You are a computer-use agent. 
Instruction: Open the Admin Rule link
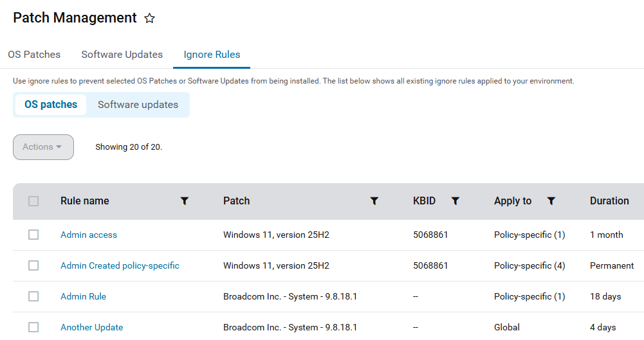[x=84, y=296]
